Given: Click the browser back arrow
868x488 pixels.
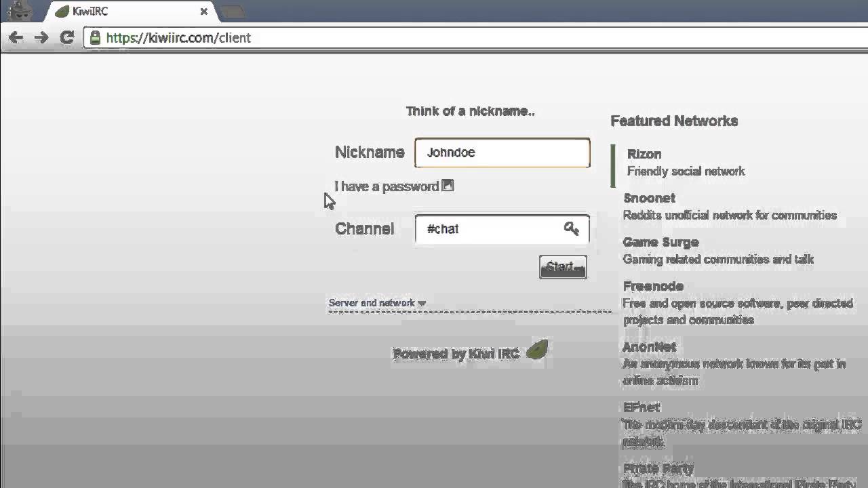Looking at the screenshot, I should tap(16, 38).
